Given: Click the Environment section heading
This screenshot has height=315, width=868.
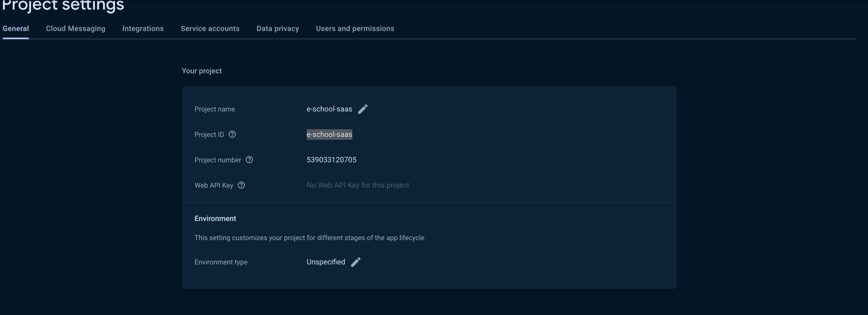Looking at the screenshot, I should (215, 218).
